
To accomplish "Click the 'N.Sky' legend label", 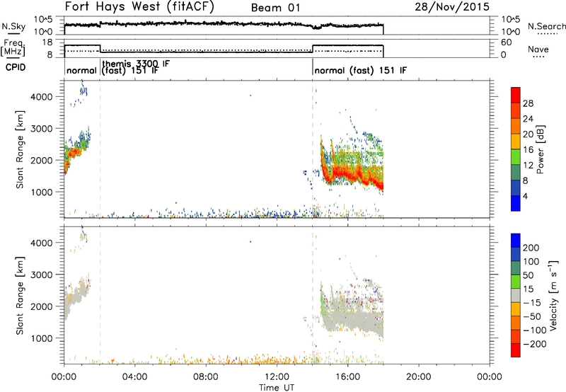I will tap(13, 26).
